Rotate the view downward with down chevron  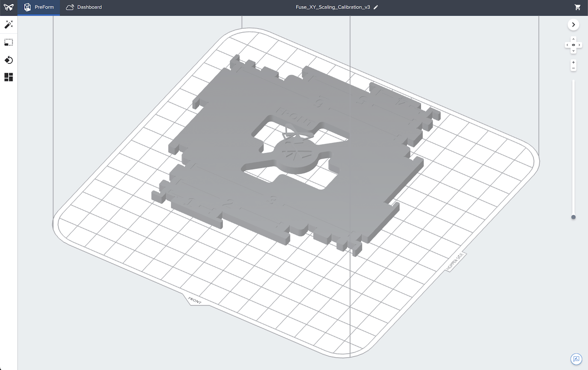[573, 51]
